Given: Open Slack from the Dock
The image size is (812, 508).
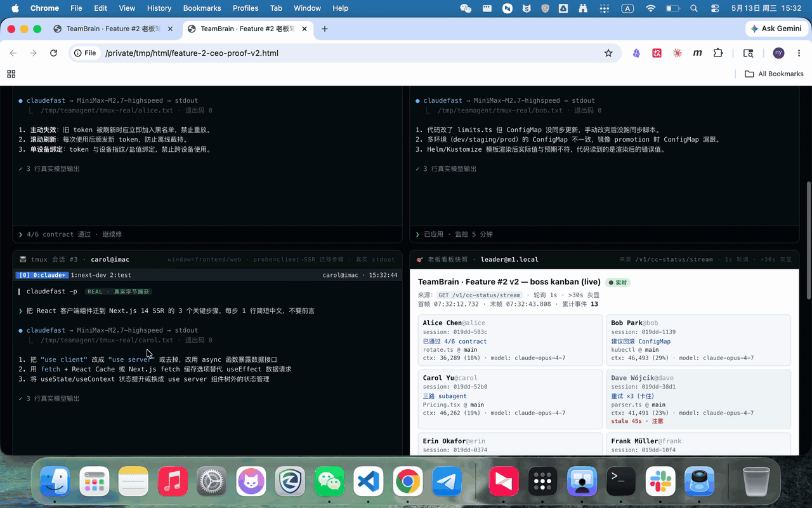Looking at the screenshot, I should click(660, 481).
